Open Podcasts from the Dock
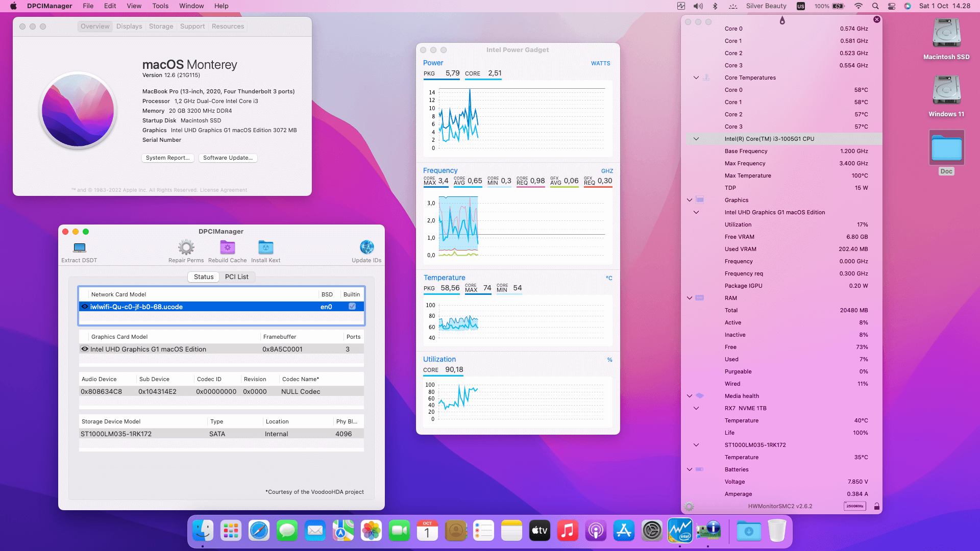Image resolution: width=980 pixels, height=551 pixels. (x=596, y=531)
